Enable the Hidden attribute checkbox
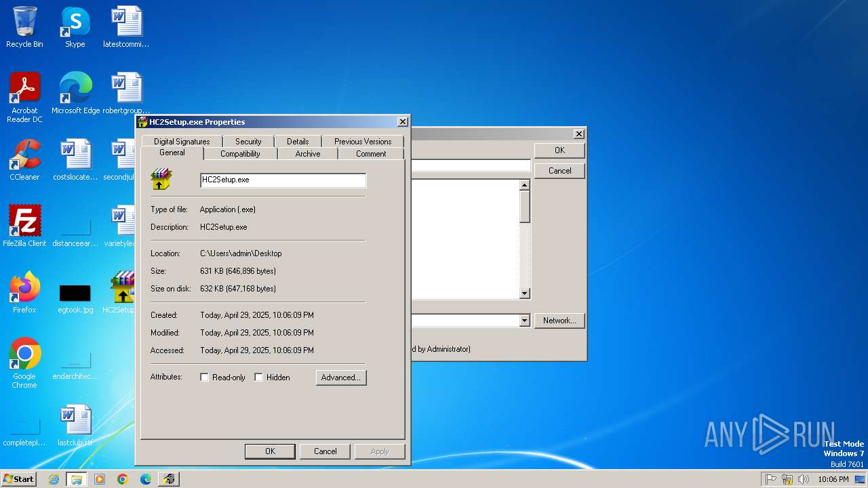The height and width of the screenshot is (488, 868). [258, 378]
